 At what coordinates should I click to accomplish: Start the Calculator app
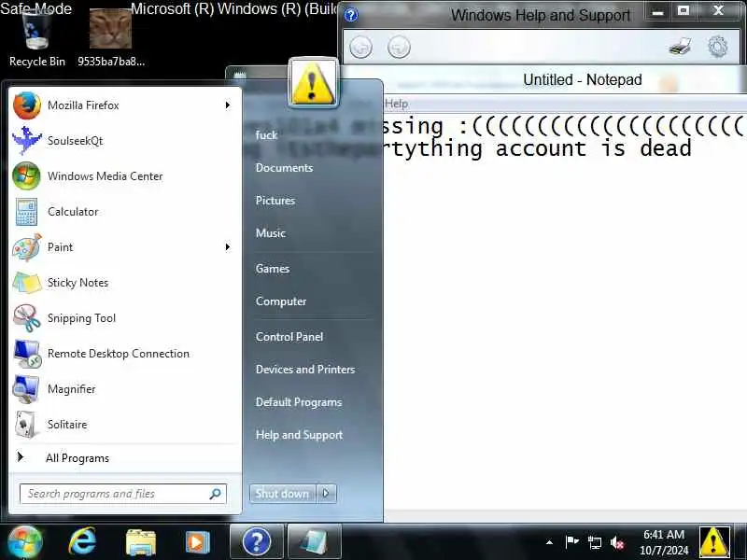[x=124, y=212]
